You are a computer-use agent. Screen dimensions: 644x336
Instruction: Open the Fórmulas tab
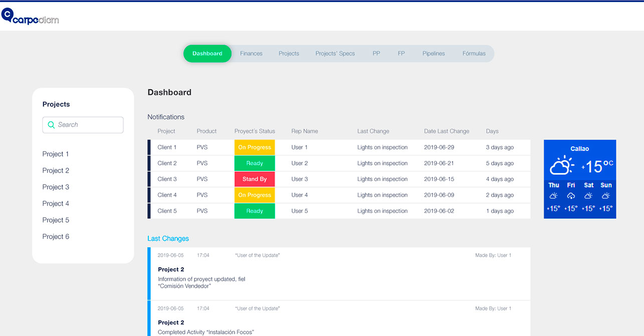(x=474, y=54)
